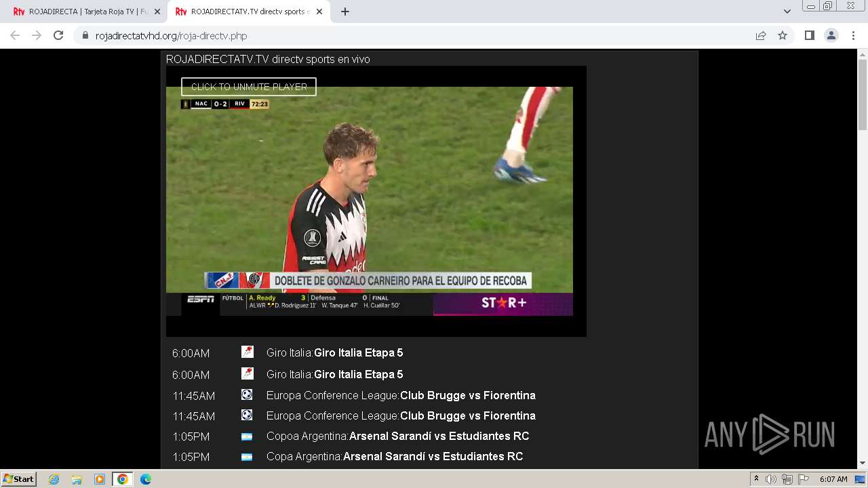Screen dimensions: 868x488
Task: Open second Club Brugge vs Fiorentina link
Action: tap(468, 415)
